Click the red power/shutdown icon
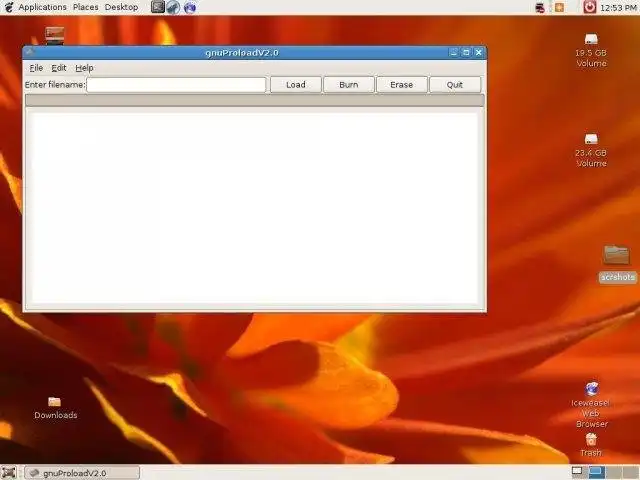The image size is (640, 480). 589,7
